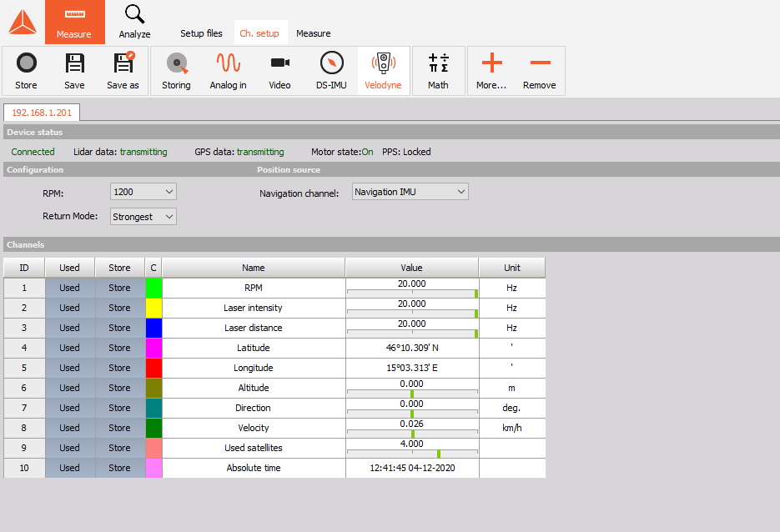Click the Latitude value 46°10.309' N

pos(412,348)
